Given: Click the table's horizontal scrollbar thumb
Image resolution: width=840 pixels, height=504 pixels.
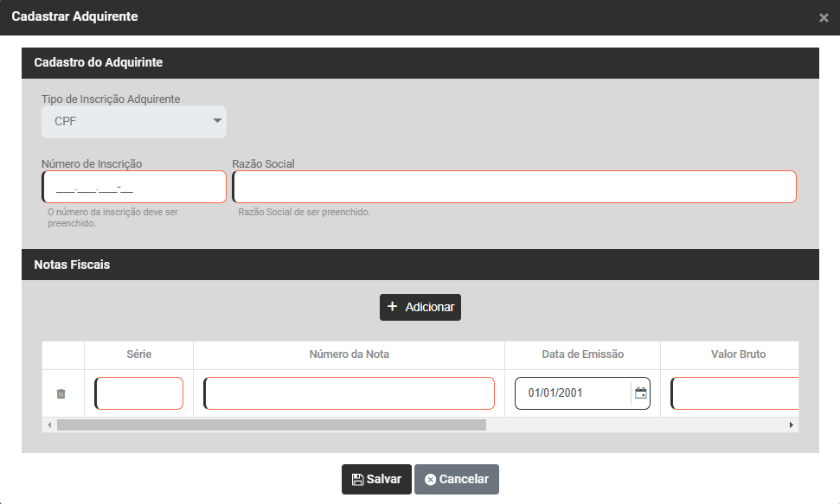Looking at the screenshot, I should [x=272, y=424].
